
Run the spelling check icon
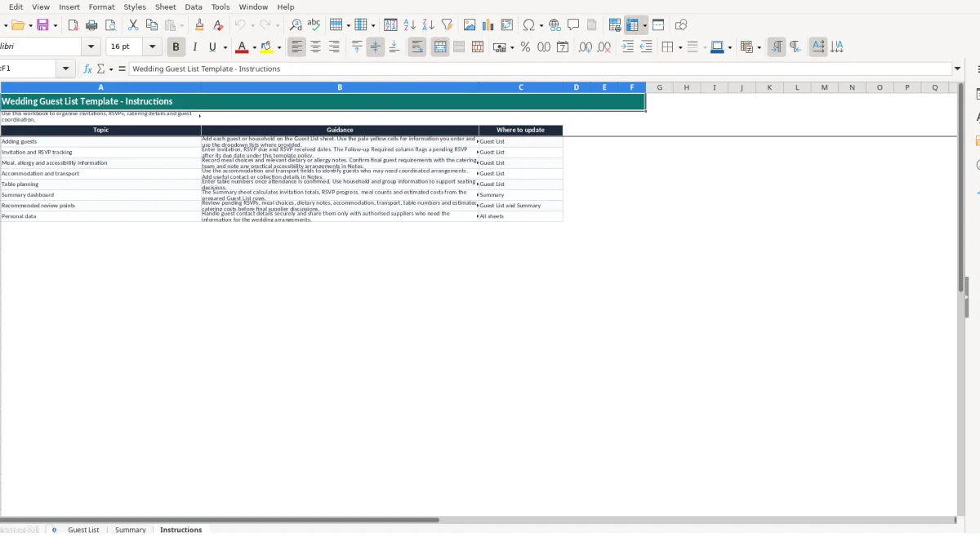point(314,25)
